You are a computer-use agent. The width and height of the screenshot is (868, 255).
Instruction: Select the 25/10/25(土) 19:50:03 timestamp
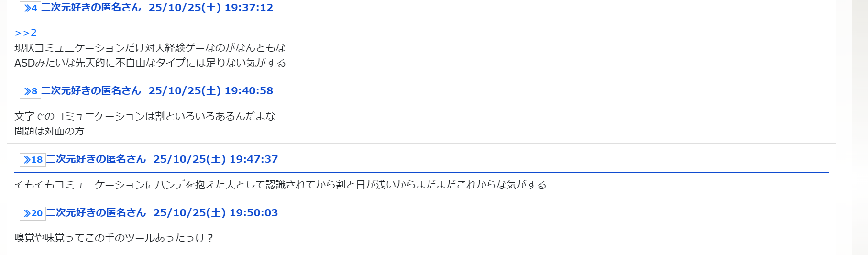(216, 213)
